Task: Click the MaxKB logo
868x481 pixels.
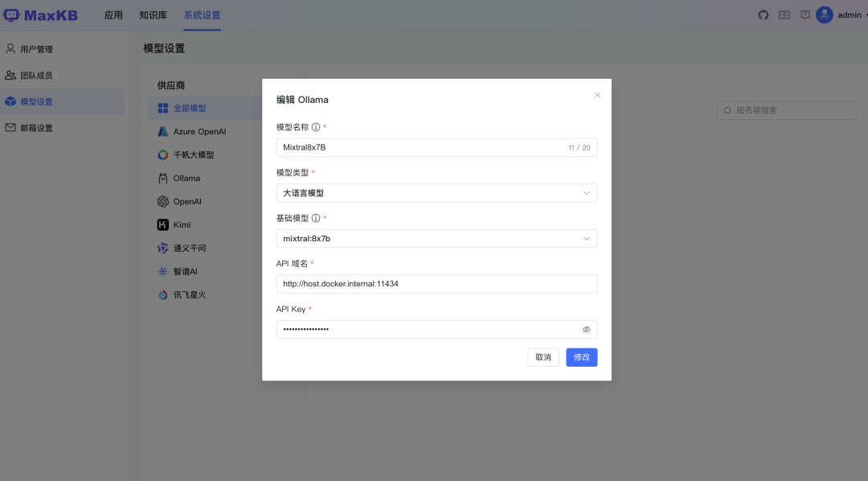Action: (x=40, y=14)
